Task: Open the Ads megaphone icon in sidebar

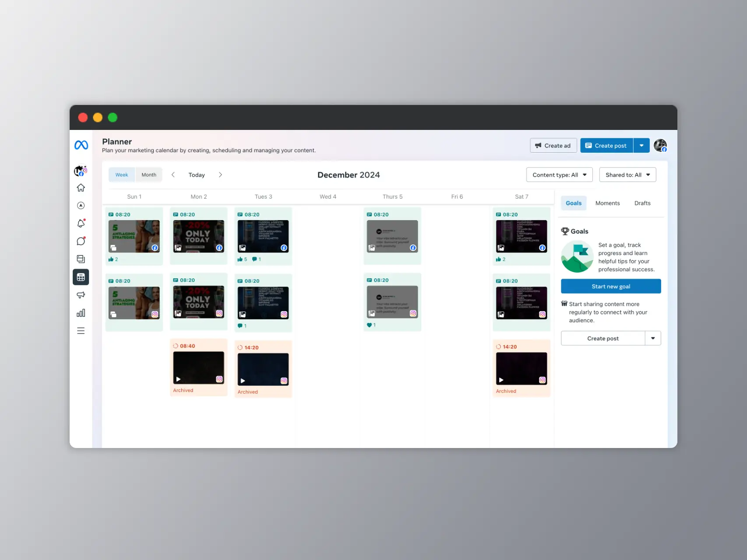Action: [81, 295]
